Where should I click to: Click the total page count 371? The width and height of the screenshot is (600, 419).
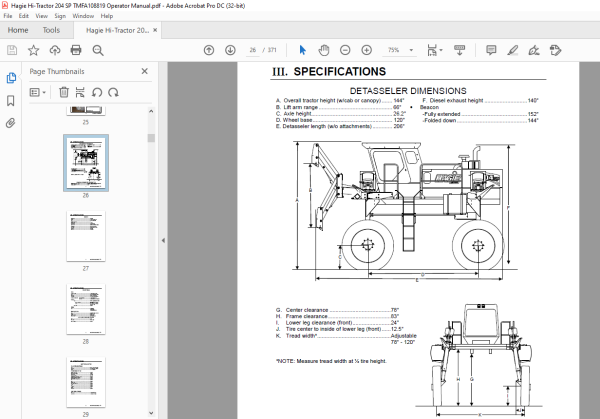272,50
